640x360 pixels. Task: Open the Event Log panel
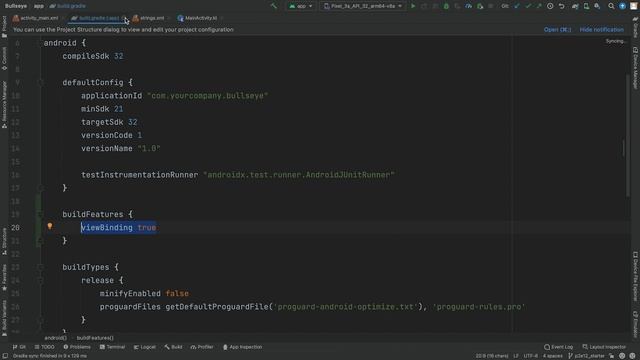pyautogui.click(x=559, y=347)
